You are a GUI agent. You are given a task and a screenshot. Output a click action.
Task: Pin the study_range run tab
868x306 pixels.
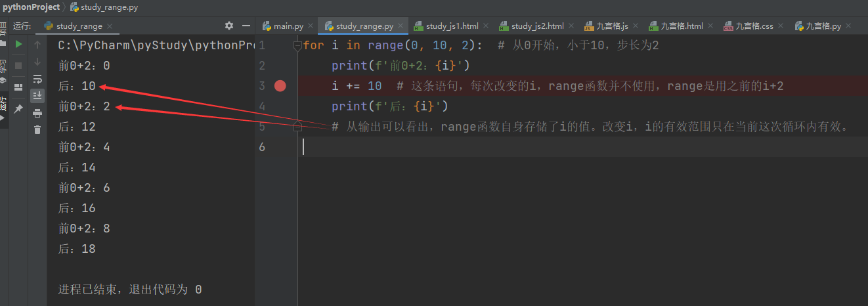[18, 108]
